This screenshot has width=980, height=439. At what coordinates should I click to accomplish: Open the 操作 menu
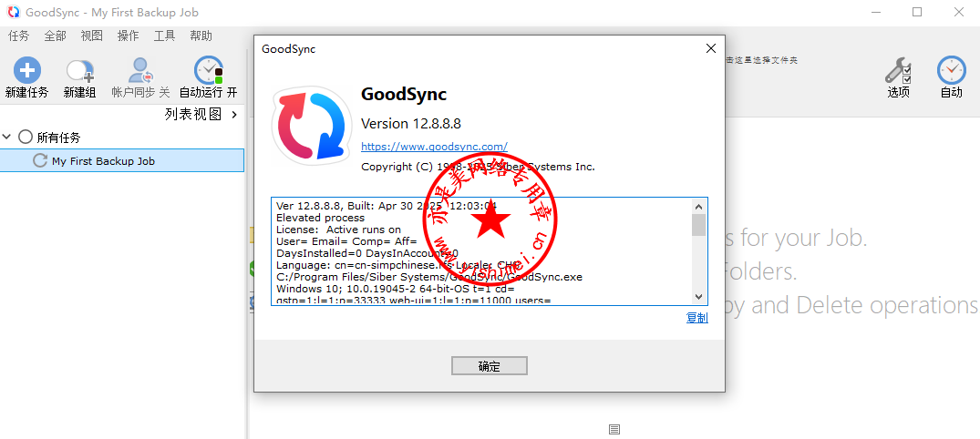click(129, 36)
